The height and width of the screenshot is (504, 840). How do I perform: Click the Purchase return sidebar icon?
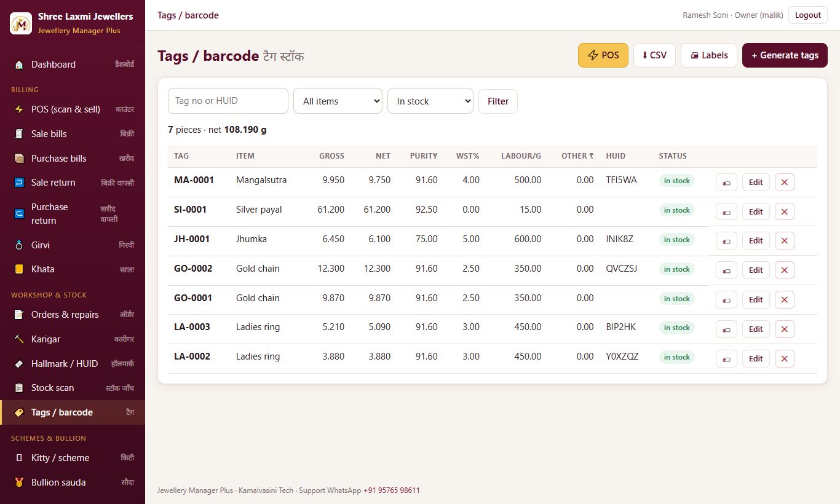pos(19,214)
